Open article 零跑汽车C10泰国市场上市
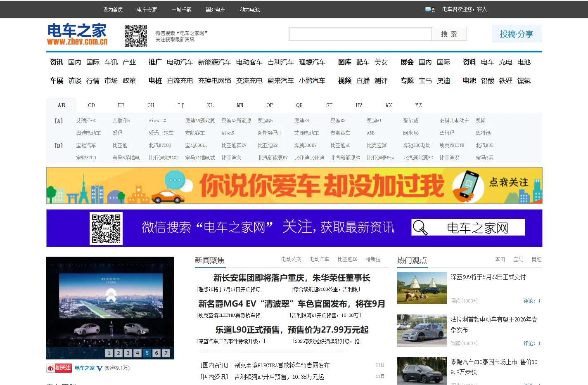The image size is (588, 385). pos(494,367)
